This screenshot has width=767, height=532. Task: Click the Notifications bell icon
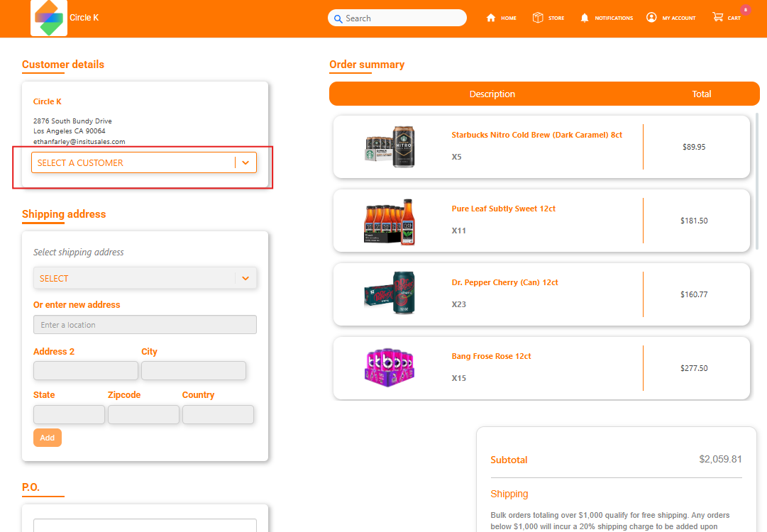(584, 18)
